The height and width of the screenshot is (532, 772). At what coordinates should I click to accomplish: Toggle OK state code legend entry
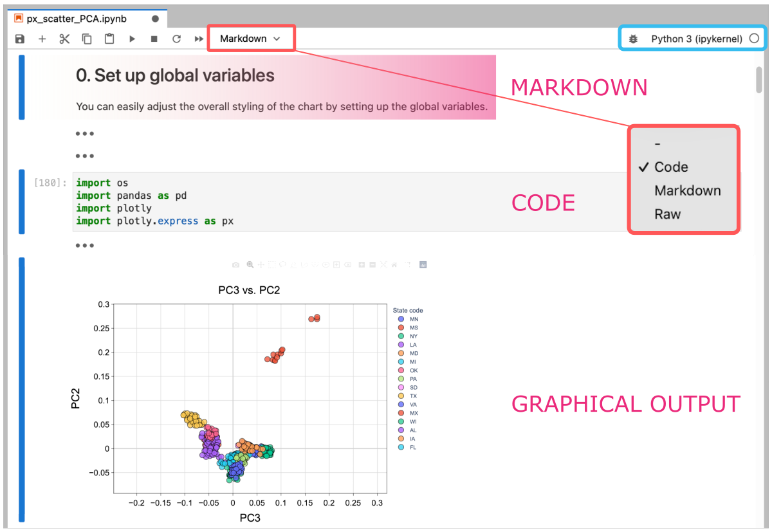[408, 371]
